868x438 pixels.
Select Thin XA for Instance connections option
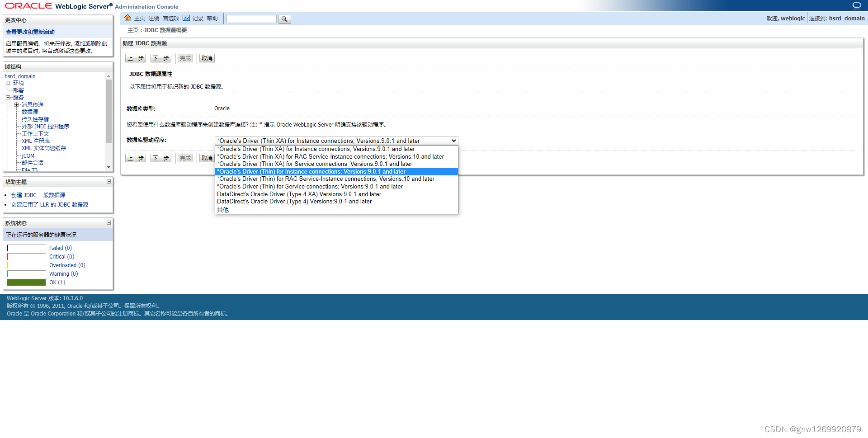coord(336,149)
